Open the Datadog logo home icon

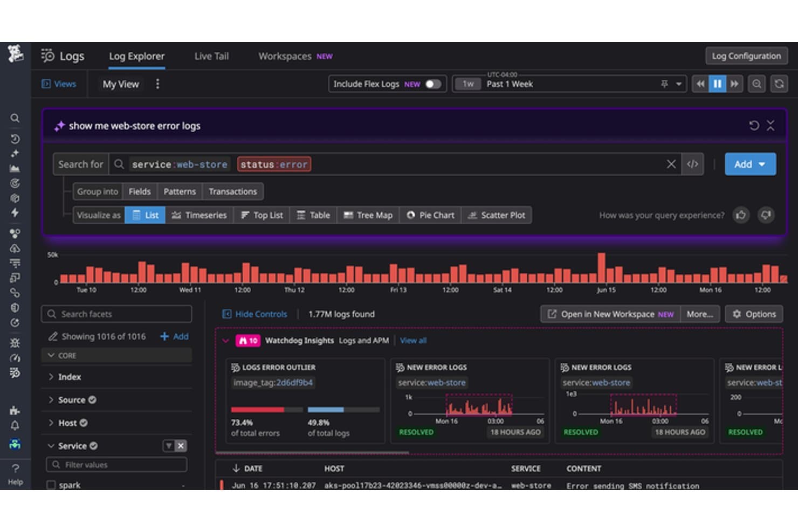point(15,54)
